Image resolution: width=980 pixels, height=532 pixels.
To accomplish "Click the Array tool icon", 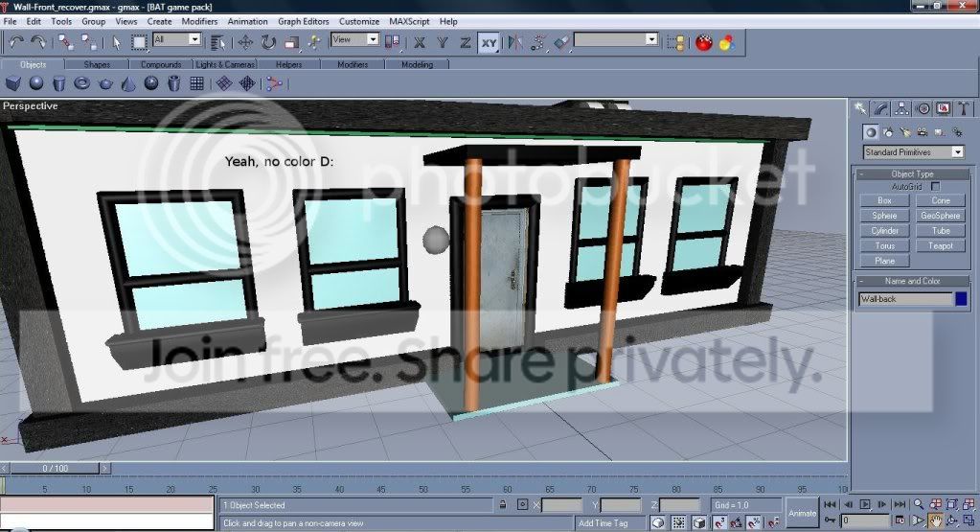I will coord(537,42).
